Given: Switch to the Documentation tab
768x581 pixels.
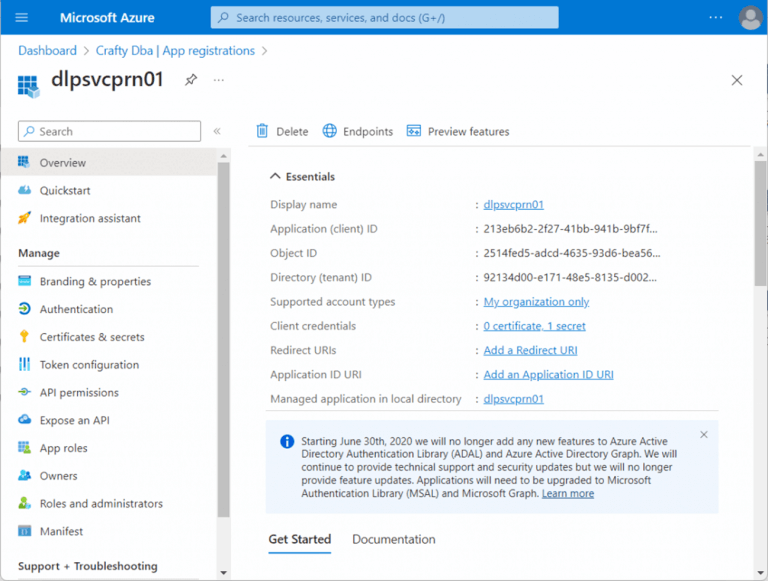Looking at the screenshot, I should (x=394, y=539).
